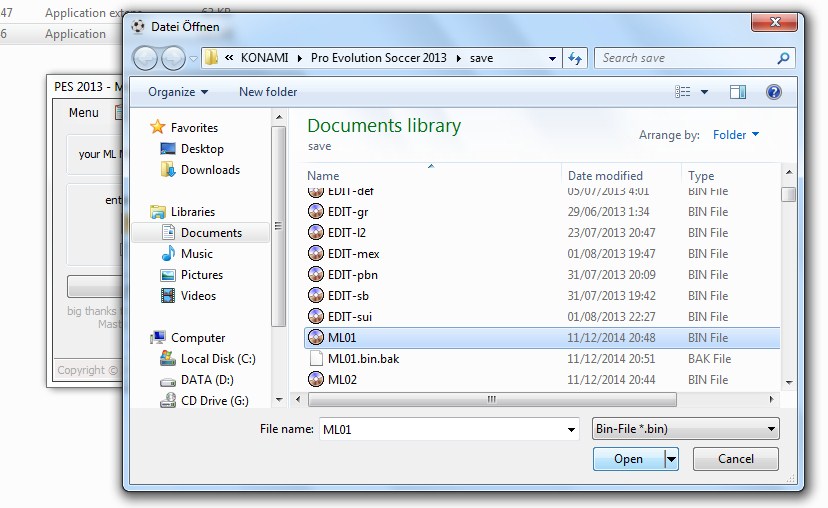Select the ML01.bin.bak file
Image resolution: width=828 pixels, height=508 pixels.
coord(542,359)
